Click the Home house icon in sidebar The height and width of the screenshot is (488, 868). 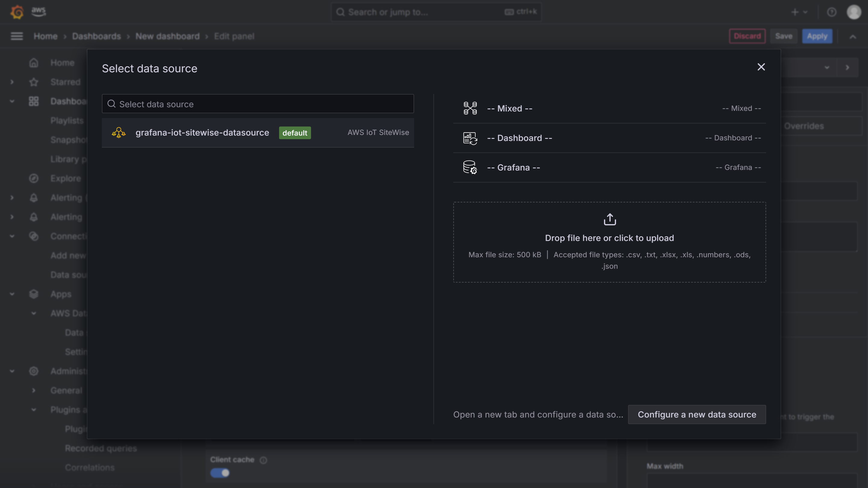pyautogui.click(x=34, y=63)
